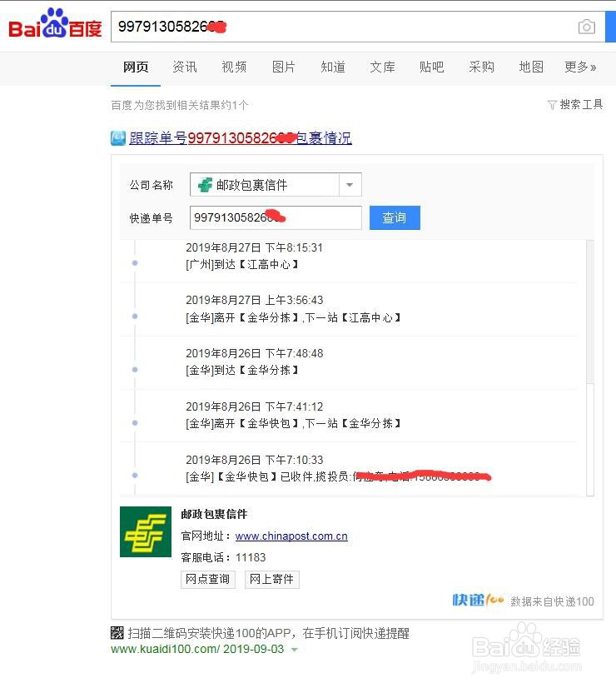Screen dimensions: 616x688
Task: Click the blue 查询 button
Action: tap(395, 217)
